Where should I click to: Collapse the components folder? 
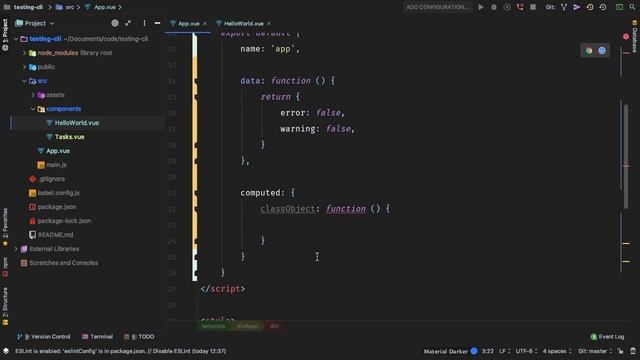33,109
